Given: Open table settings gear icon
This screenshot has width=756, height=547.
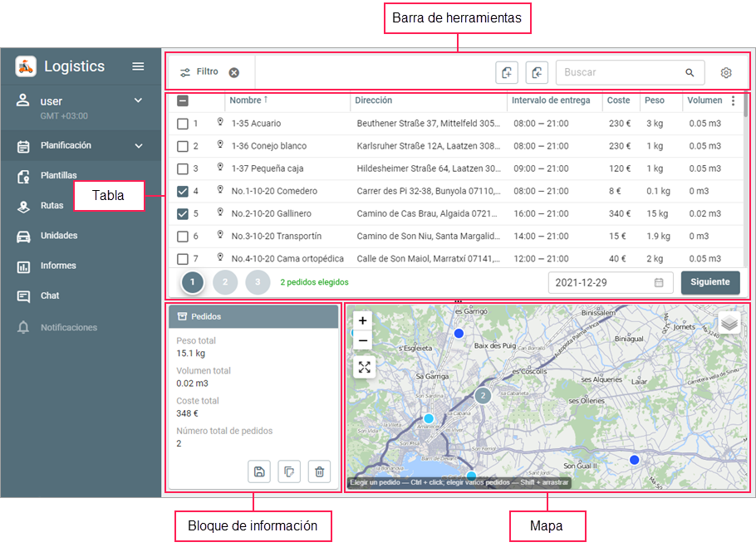Looking at the screenshot, I should (725, 73).
